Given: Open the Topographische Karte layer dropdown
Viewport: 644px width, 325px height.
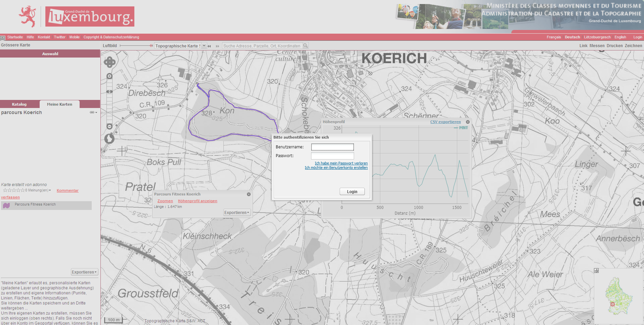Looking at the screenshot, I should pyautogui.click(x=204, y=46).
